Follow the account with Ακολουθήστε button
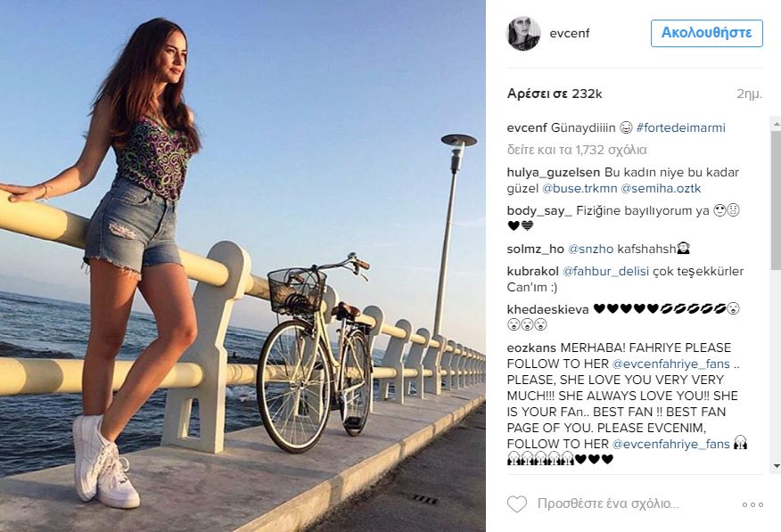Screen dimensions: 781x532 pyautogui.click(x=706, y=33)
